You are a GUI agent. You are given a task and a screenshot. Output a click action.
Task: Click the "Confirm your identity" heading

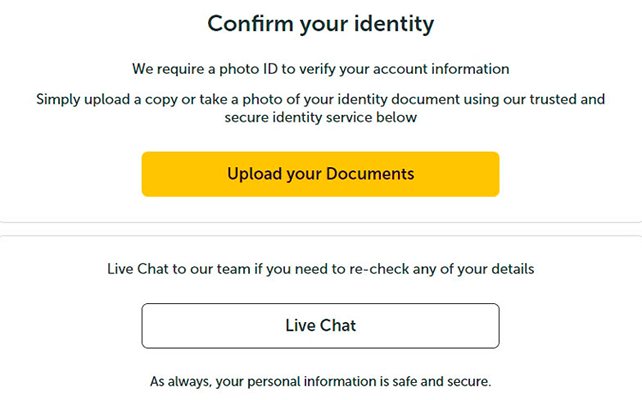point(320,23)
